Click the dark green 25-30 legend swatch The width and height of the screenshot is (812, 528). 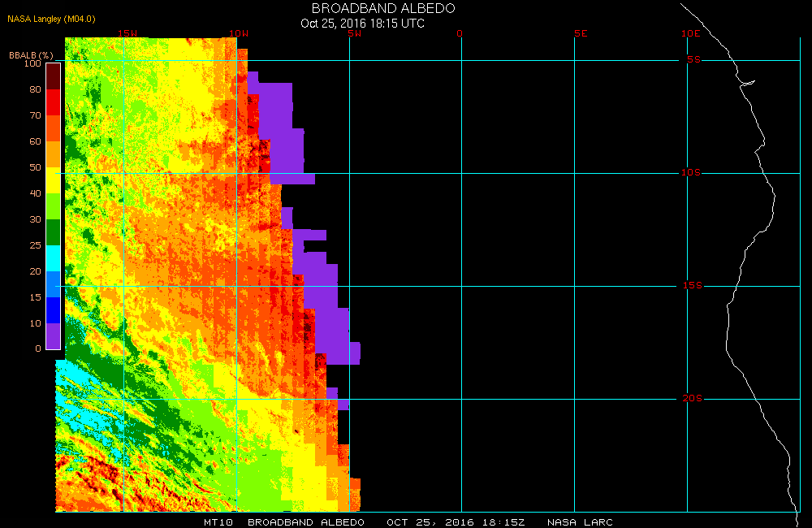pos(54,232)
